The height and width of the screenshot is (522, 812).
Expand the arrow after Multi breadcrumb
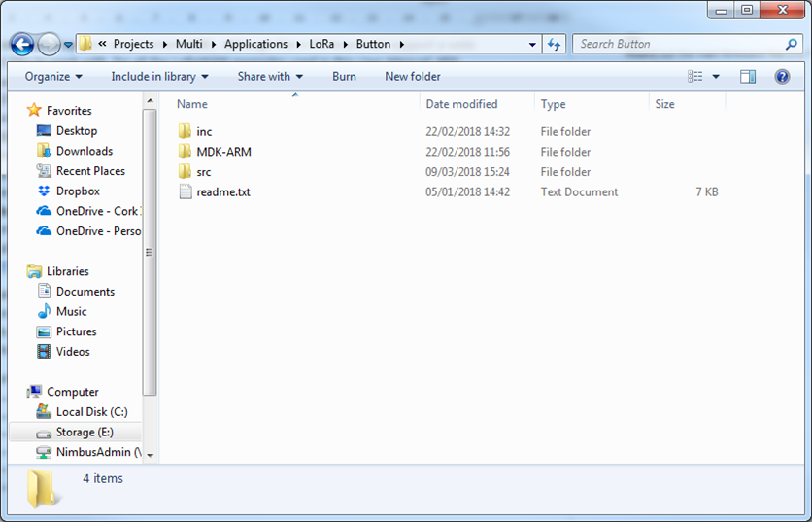214,45
